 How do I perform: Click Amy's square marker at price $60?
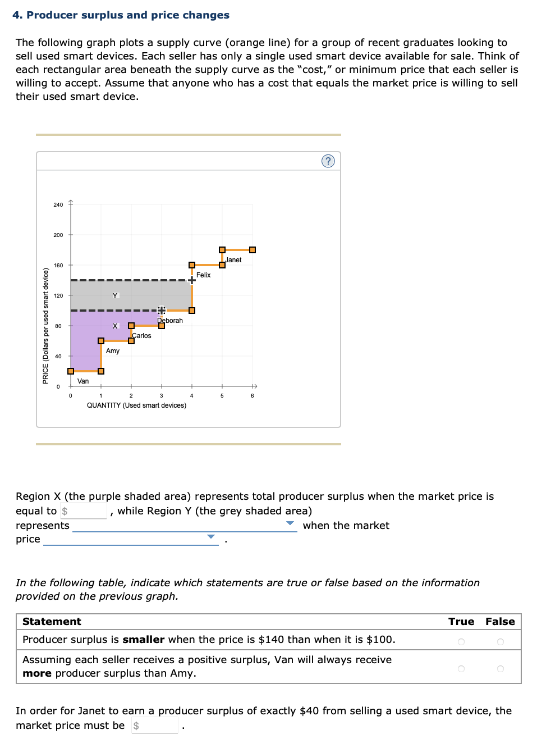100,340
